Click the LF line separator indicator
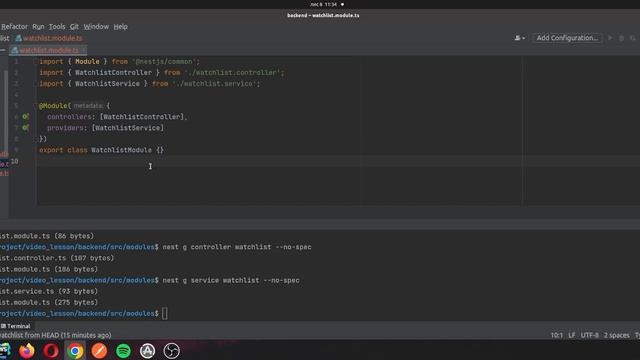 click(572, 336)
